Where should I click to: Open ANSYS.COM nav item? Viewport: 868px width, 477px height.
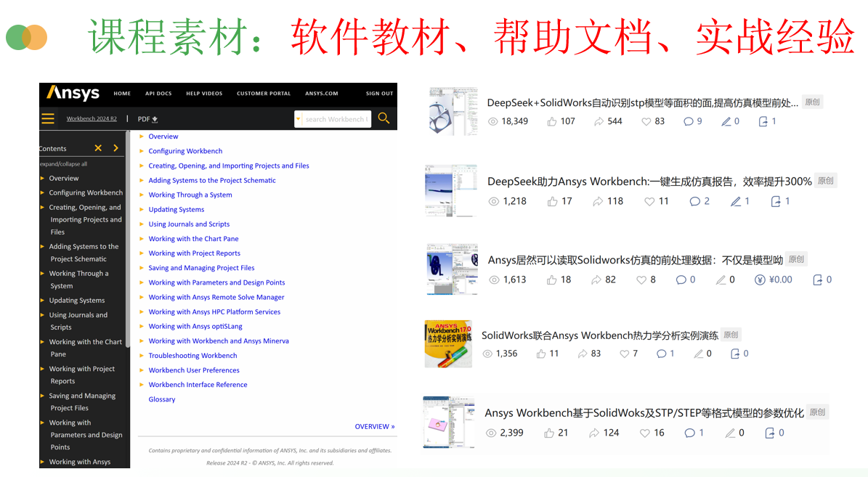[x=322, y=94]
